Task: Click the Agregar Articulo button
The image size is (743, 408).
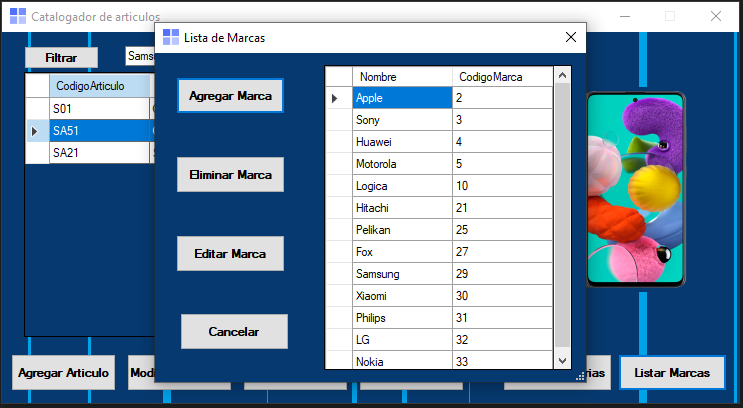Action: click(x=62, y=372)
